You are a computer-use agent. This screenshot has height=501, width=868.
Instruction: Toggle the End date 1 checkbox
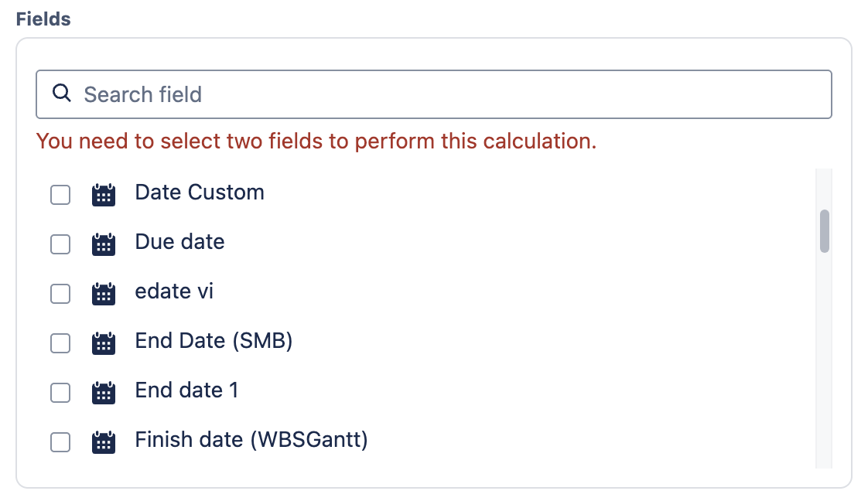coord(60,393)
